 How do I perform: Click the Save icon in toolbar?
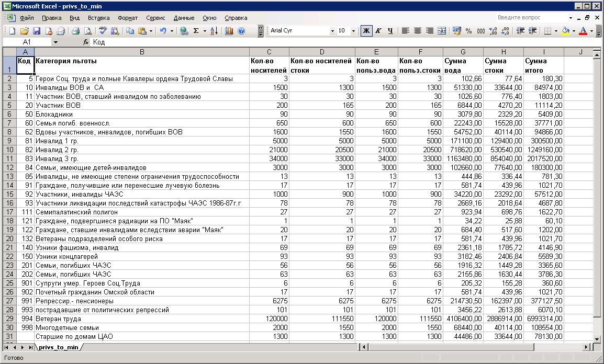click(x=37, y=31)
